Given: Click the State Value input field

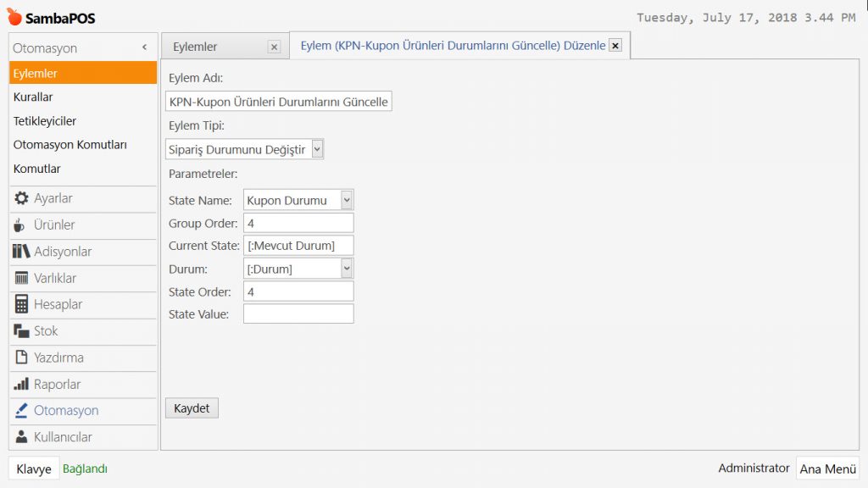Looking at the screenshot, I should pos(298,314).
